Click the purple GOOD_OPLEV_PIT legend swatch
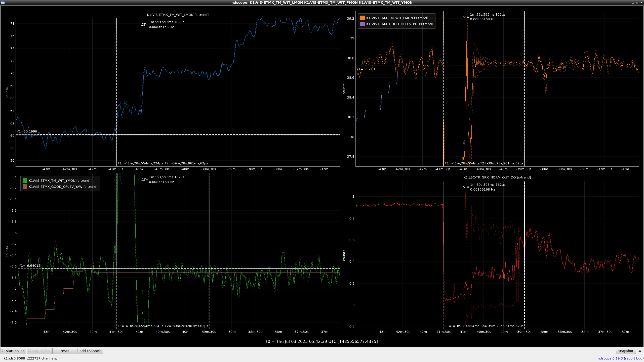644x362 pixels. pyautogui.click(x=363, y=24)
